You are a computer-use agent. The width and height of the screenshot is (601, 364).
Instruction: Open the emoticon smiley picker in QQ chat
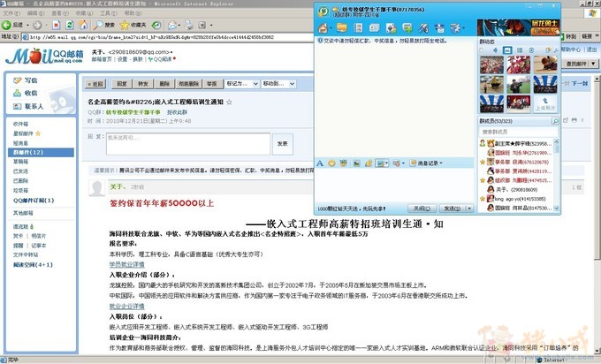pyautogui.click(x=331, y=163)
